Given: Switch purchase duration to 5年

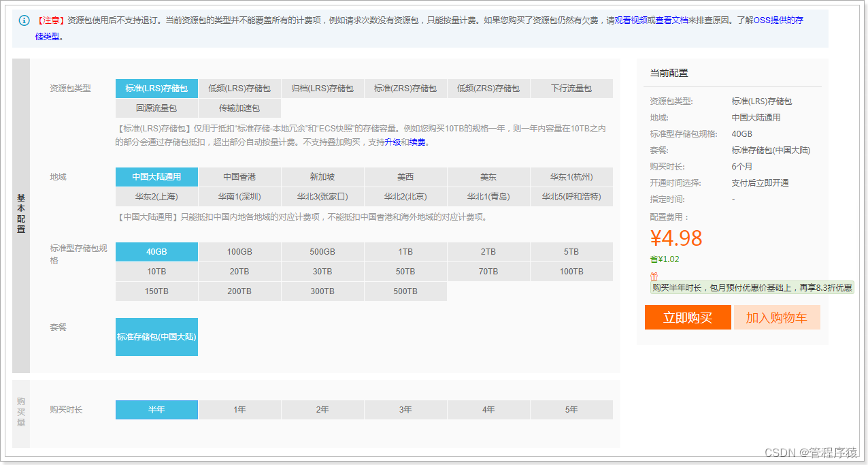Looking at the screenshot, I should click(571, 409).
